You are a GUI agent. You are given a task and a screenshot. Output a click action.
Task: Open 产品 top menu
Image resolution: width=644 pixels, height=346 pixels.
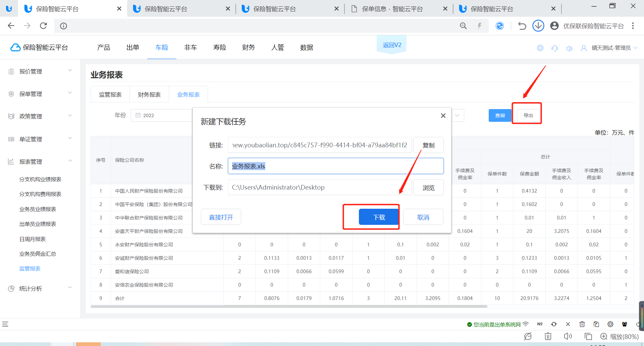pyautogui.click(x=104, y=47)
